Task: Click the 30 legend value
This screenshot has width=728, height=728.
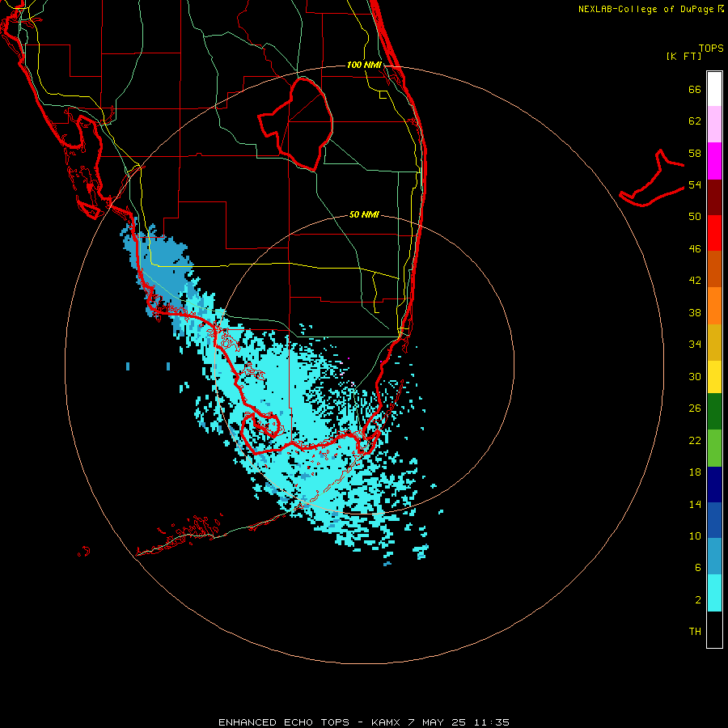Action: pos(695,376)
